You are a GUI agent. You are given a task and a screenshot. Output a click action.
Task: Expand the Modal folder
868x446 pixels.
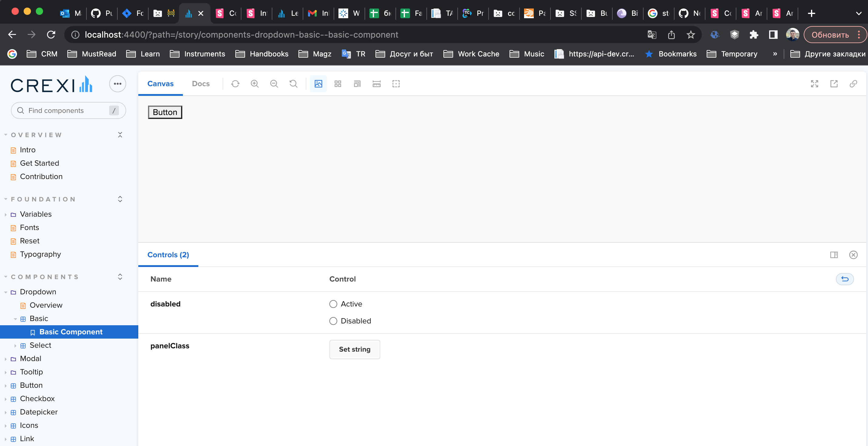pyautogui.click(x=30, y=358)
